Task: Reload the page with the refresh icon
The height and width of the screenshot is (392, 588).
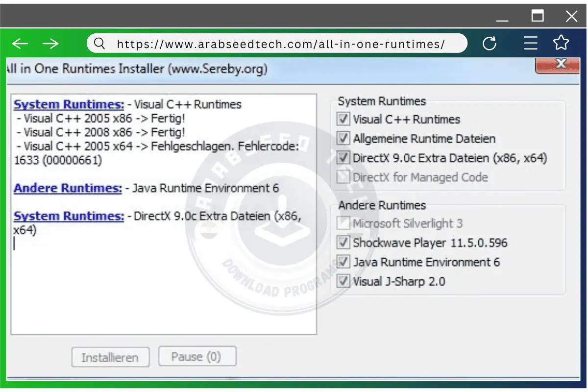Action: 490,44
